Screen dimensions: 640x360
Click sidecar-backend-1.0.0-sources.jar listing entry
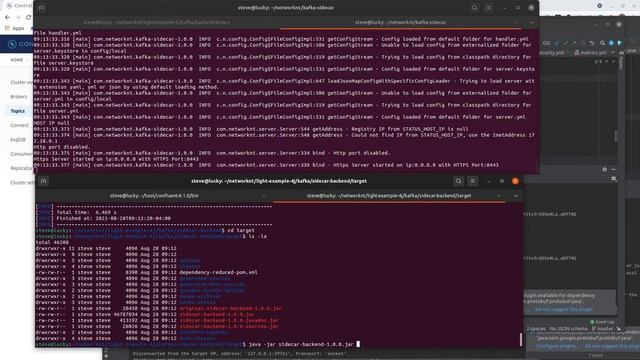(229, 327)
